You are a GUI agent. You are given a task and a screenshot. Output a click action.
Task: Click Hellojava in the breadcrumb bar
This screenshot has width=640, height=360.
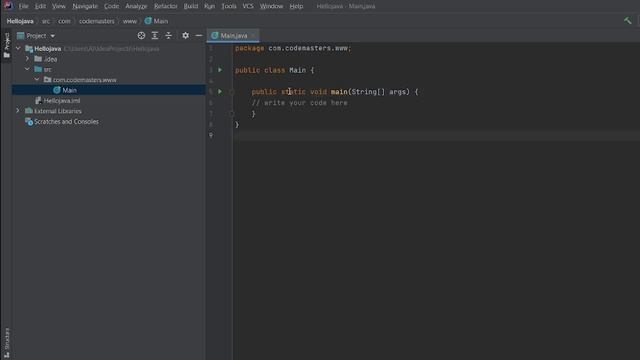tap(20, 21)
